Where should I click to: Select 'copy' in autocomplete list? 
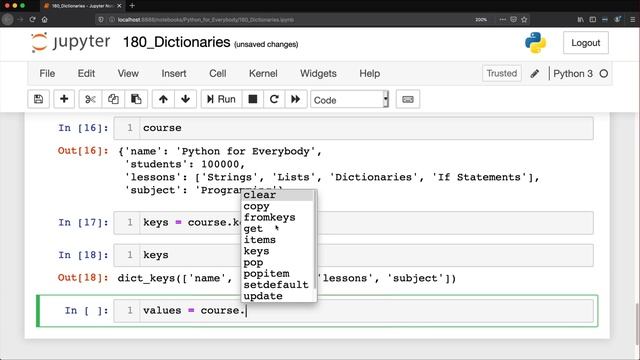click(x=278, y=206)
